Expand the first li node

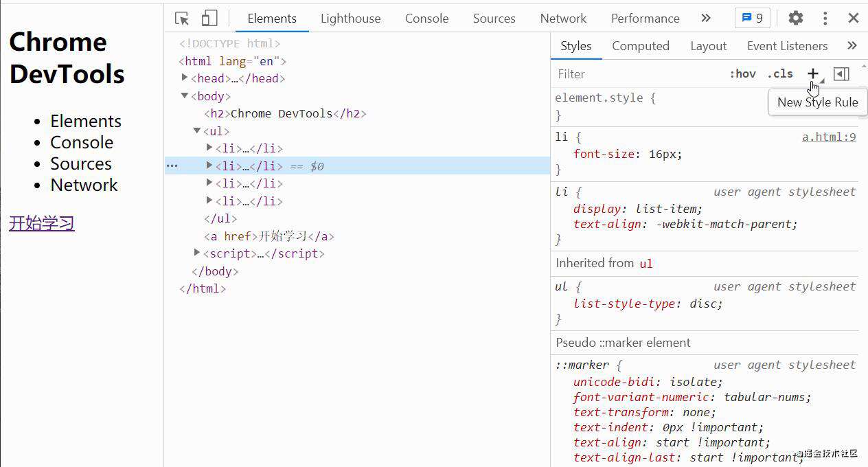coord(209,148)
